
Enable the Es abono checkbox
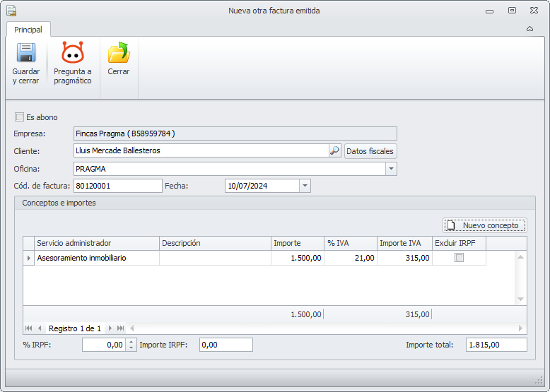(20, 117)
